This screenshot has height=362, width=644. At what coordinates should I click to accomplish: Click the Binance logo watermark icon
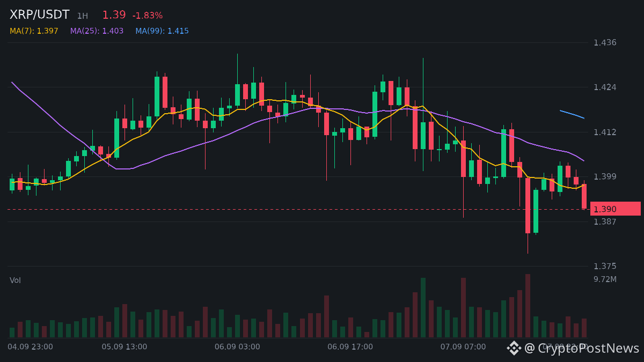[x=514, y=348]
